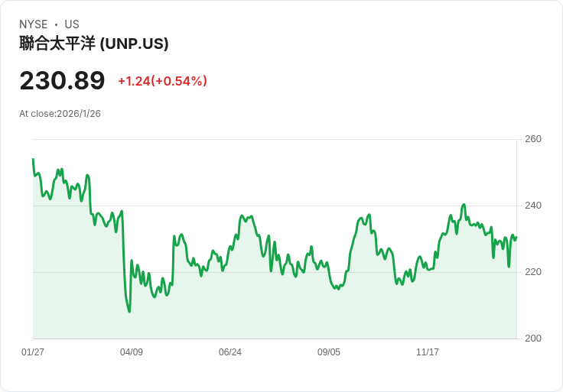Click the price line's peak after 11/17
563x392 pixels.
coord(464,205)
